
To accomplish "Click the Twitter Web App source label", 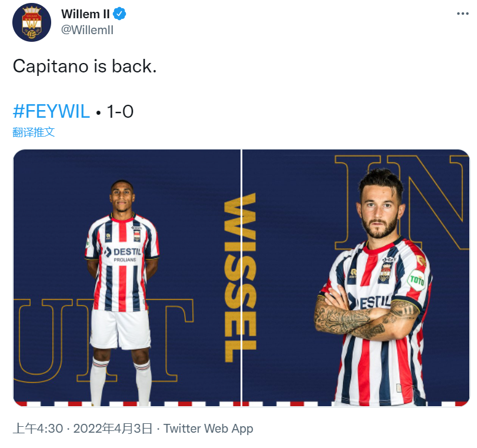I will coord(208,429).
